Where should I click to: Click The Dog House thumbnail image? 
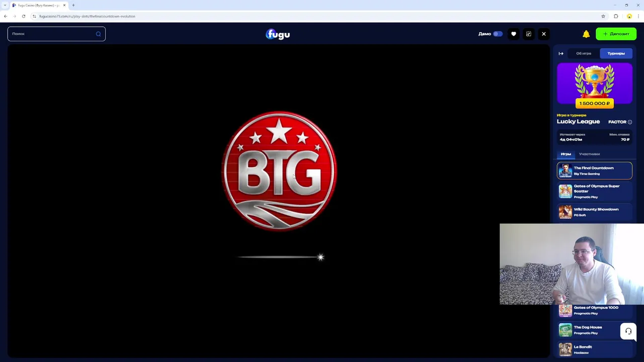[566, 330]
